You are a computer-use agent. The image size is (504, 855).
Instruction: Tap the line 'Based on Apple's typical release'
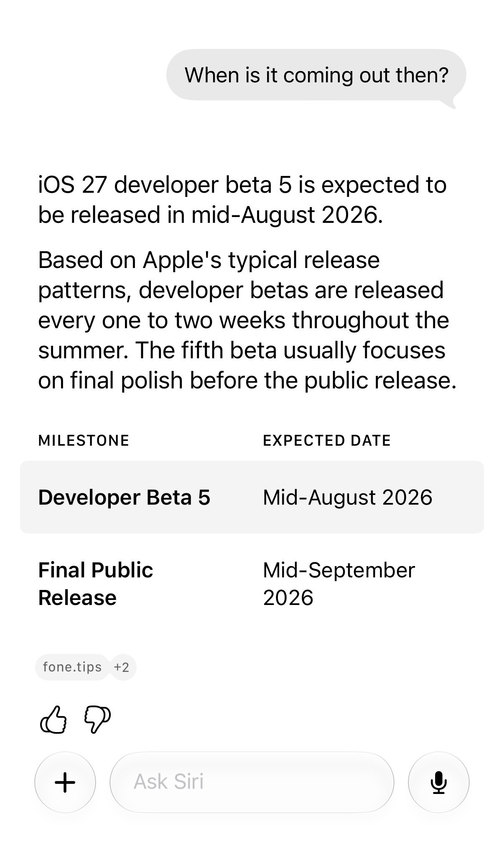click(x=209, y=260)
